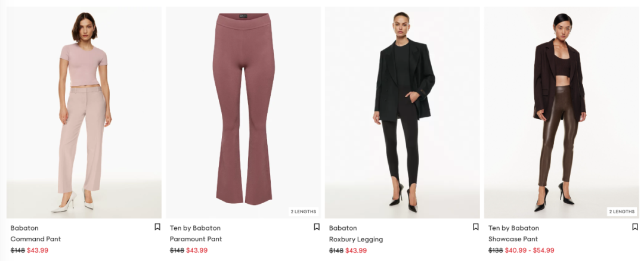Image resolution: width=644 pixels, height=261 pixels.
Task: Save Paramount Pant to wishlist
Action: point(317,227)
